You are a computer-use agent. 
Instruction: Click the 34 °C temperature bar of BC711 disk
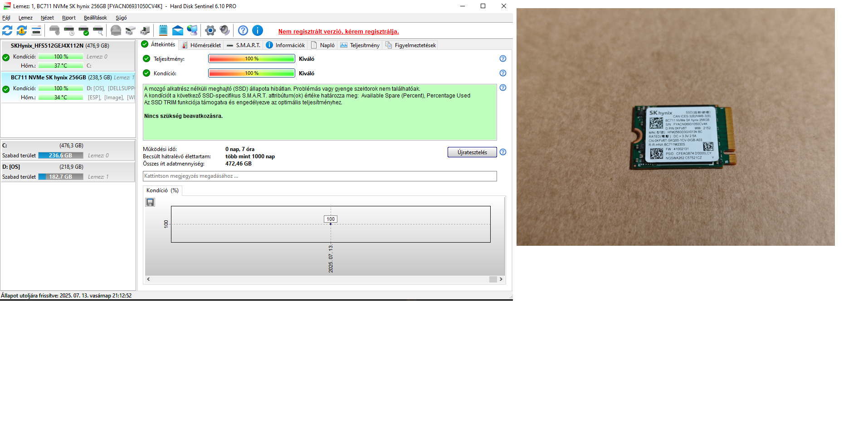click(61, 97)
